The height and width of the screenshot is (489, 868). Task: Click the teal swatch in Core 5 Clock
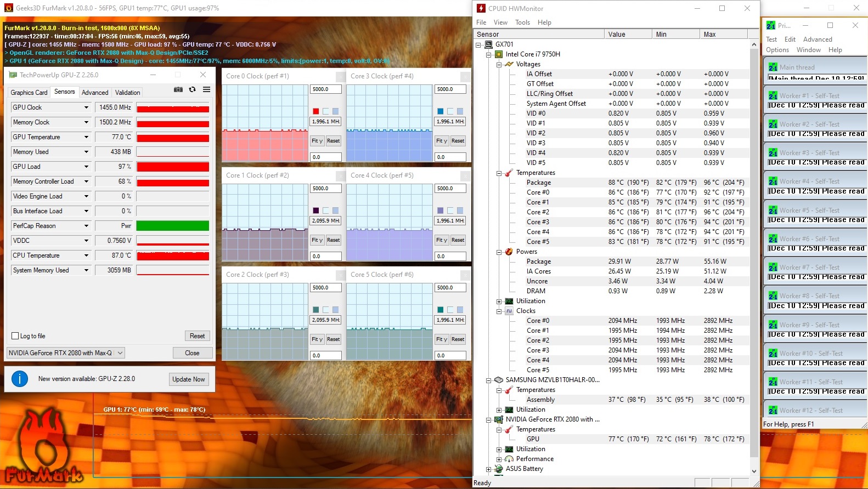click(440, 310)
